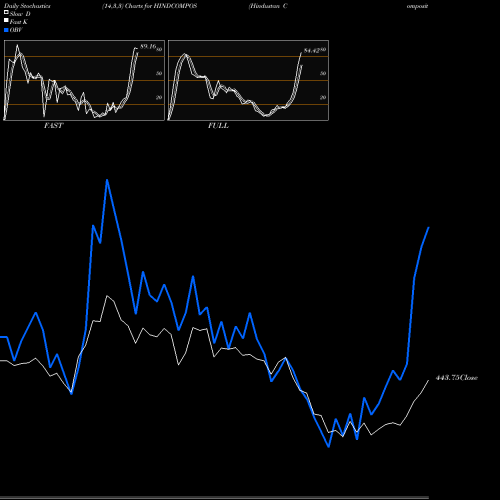Click the FAST chart label
Image resolution: width=500 pixels, height=500 pixels.
tap(53, 126)
